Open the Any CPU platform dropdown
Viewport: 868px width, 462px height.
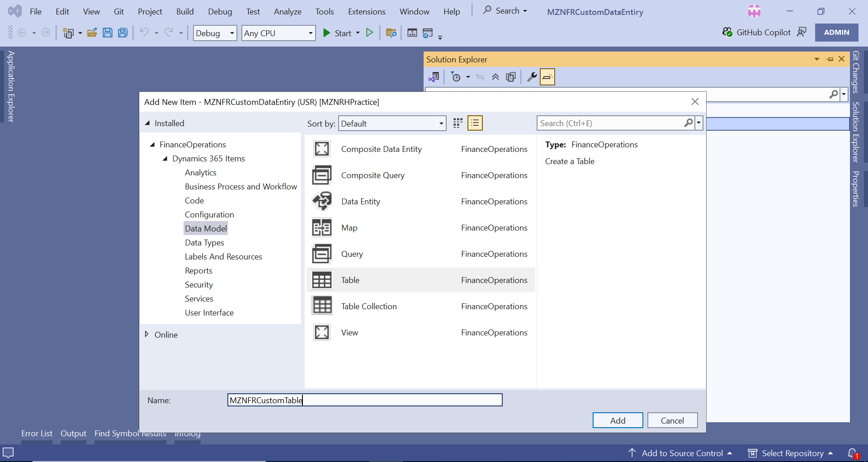[278, 33]
